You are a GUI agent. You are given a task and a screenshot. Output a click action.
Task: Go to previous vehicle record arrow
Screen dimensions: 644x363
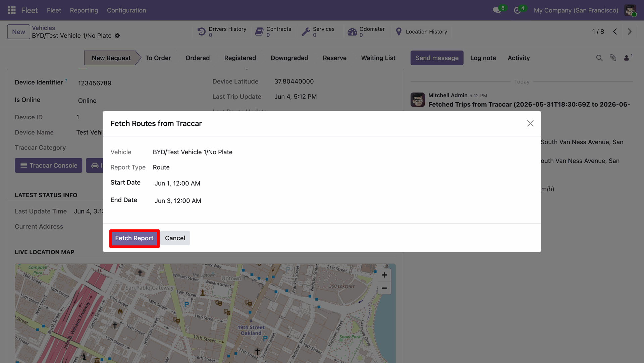point(615,32)
